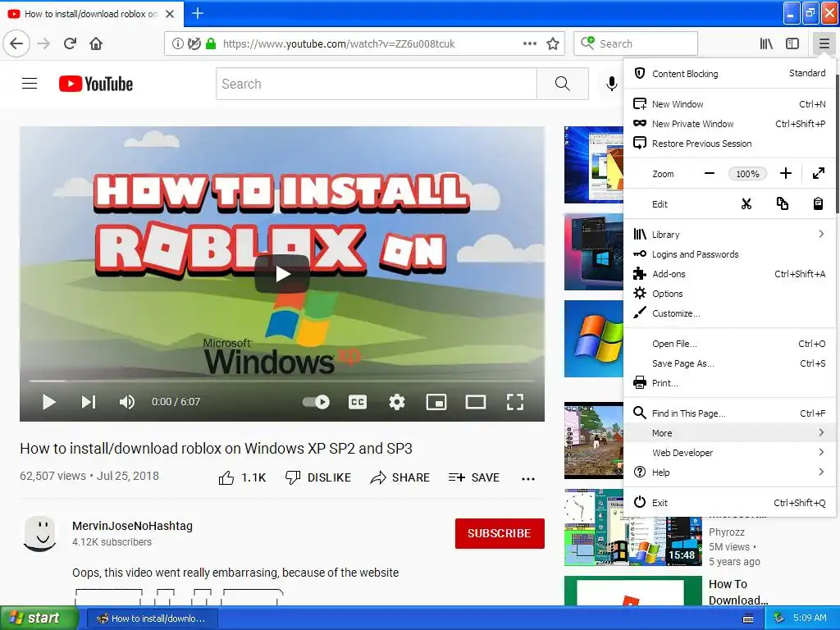Focus the browser Search box
The width and height of the screenshot is (840, 630).
coord(636,43)
